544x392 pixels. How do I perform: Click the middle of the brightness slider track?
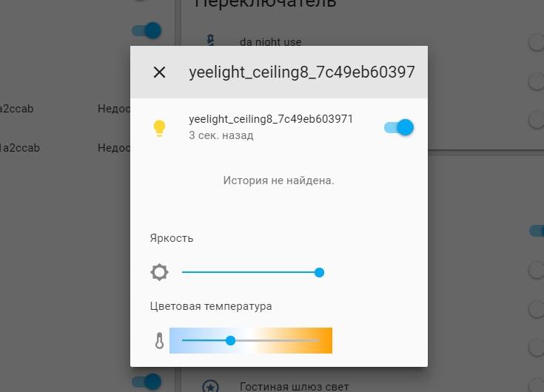click(x=250, y=272)
